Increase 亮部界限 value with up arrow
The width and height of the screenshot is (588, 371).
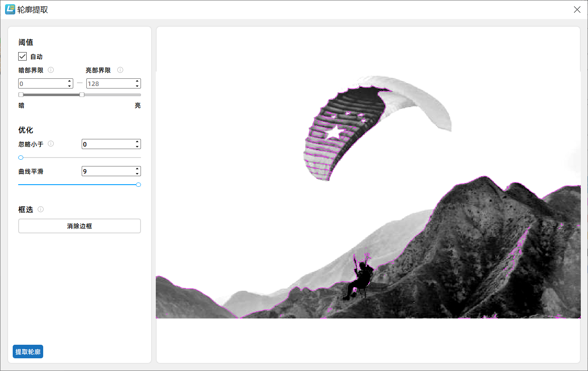point(137,81)
